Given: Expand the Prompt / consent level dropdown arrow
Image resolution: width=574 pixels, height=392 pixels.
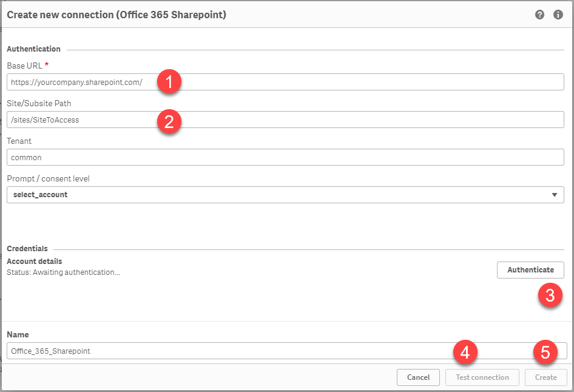Looking at the screenshot, I should click(x=554, y=195).
